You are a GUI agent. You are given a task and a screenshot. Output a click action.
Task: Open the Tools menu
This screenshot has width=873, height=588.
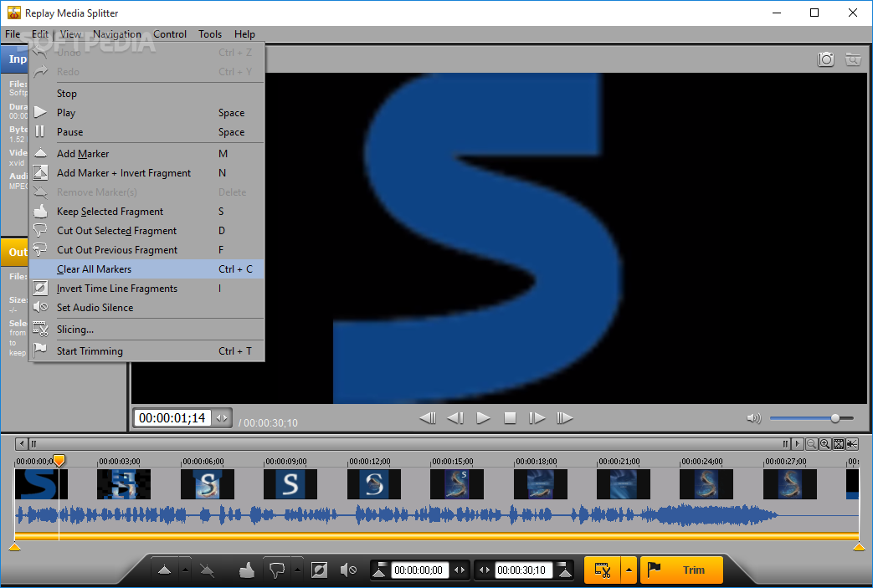pos(210,34)
